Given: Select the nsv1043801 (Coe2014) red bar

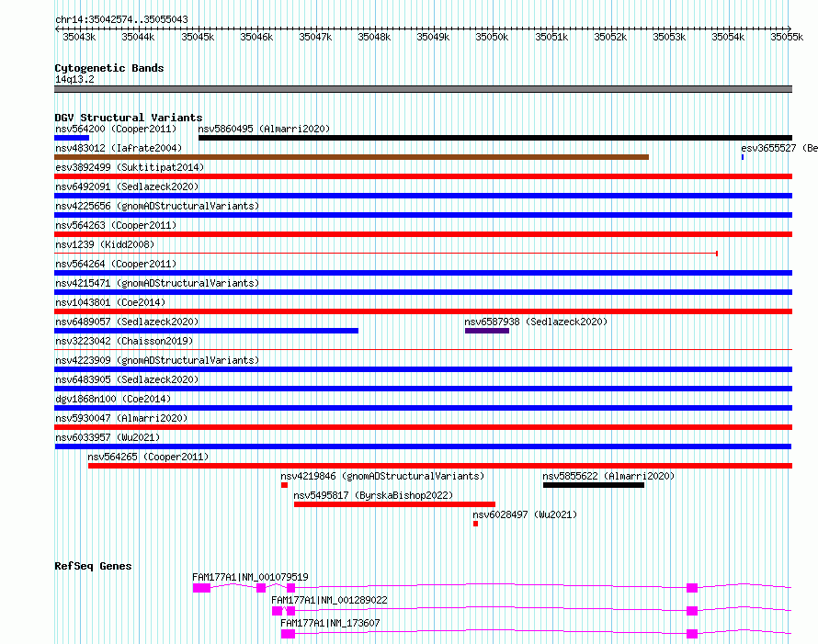Looking at the screenshot, I should (423, 311).
